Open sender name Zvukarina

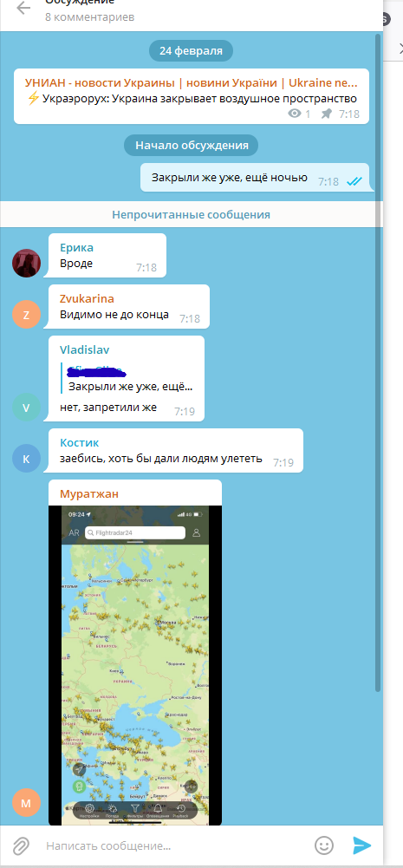click(x=87, y=299)
